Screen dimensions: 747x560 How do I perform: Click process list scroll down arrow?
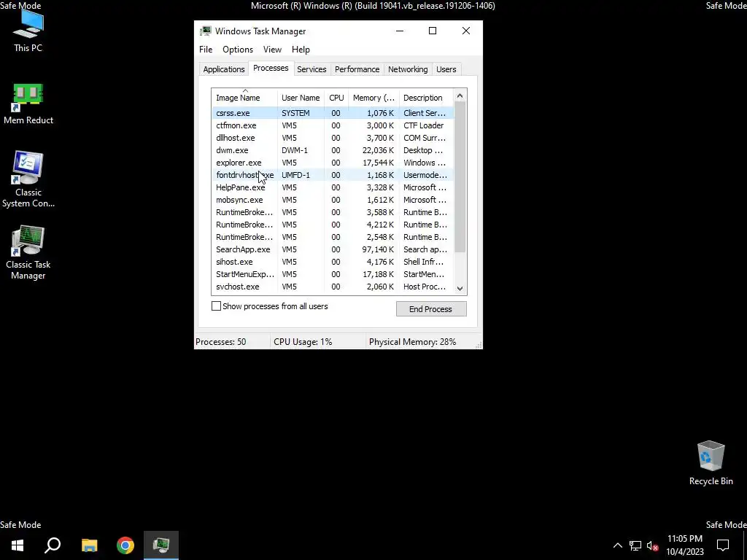click(460, 288)
